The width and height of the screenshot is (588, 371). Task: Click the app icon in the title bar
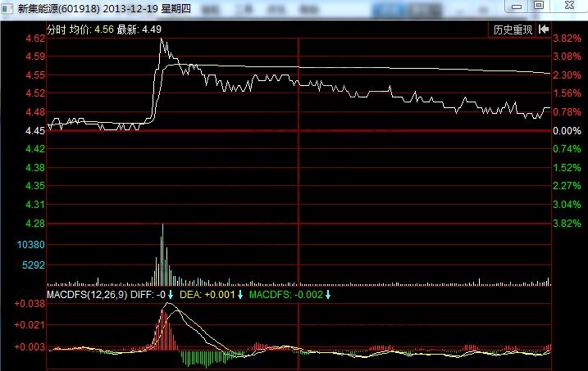(x=9, y=8)
